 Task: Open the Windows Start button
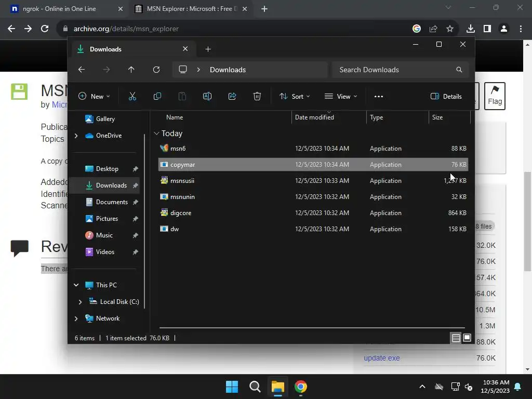[x=232, y=387]
